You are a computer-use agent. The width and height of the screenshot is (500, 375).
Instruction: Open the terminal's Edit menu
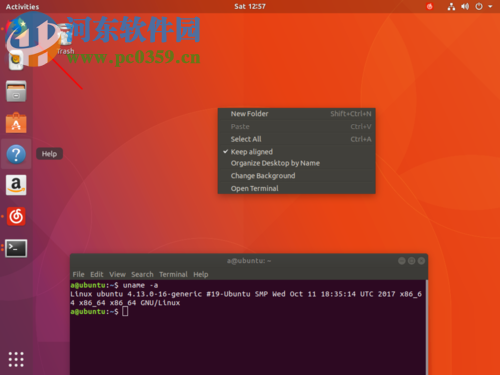click(x=97, y=274)
